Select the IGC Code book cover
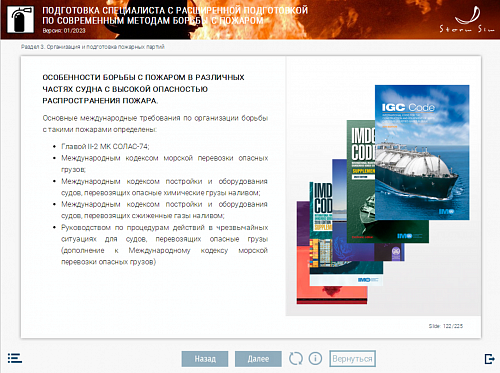 click(422, 152)
